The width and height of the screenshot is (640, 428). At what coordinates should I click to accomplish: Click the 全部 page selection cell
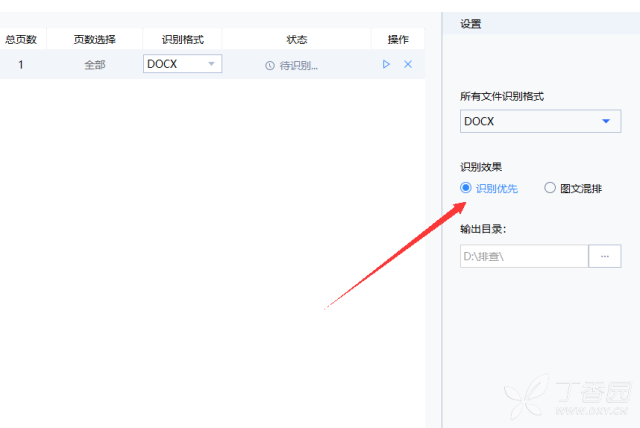[x=95, y=65]
